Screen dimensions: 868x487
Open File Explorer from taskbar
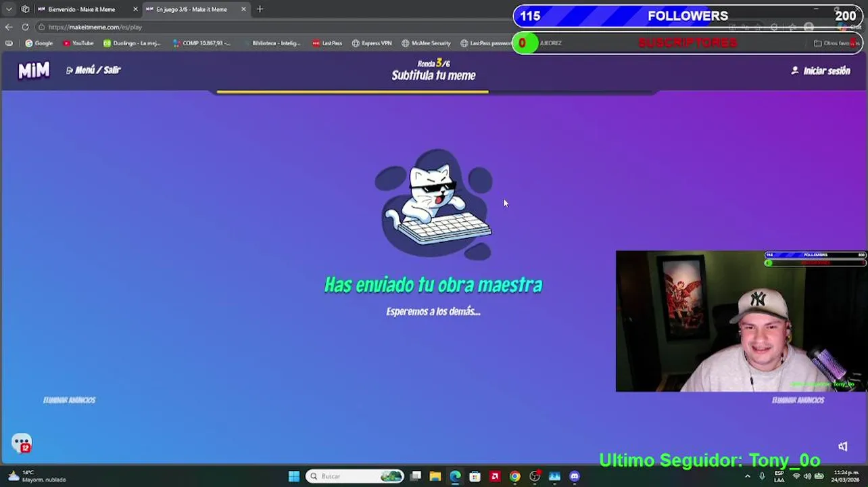[x=435, y=476]
